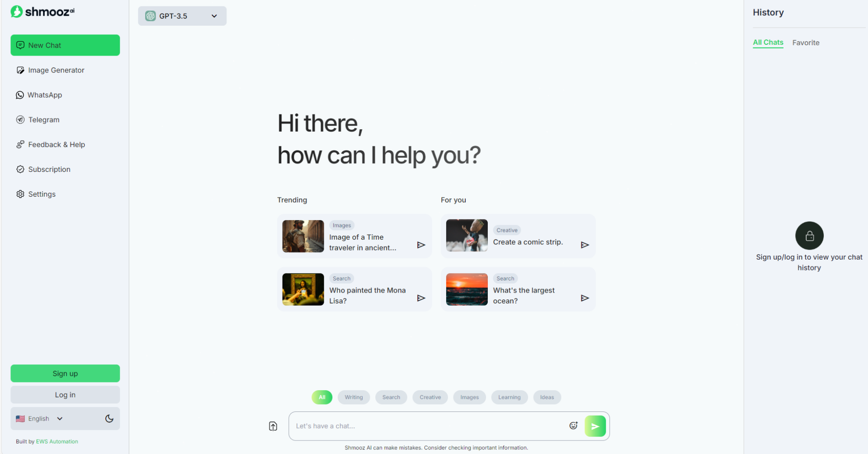Click the green Sign up button
Viewport: 868px width, 454px height.
pyautogui.click(x=65, y=374)
